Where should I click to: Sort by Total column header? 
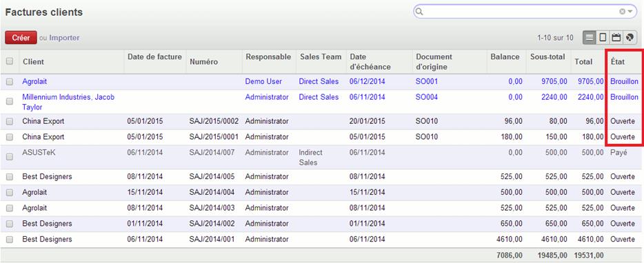(x=583, y=61)
